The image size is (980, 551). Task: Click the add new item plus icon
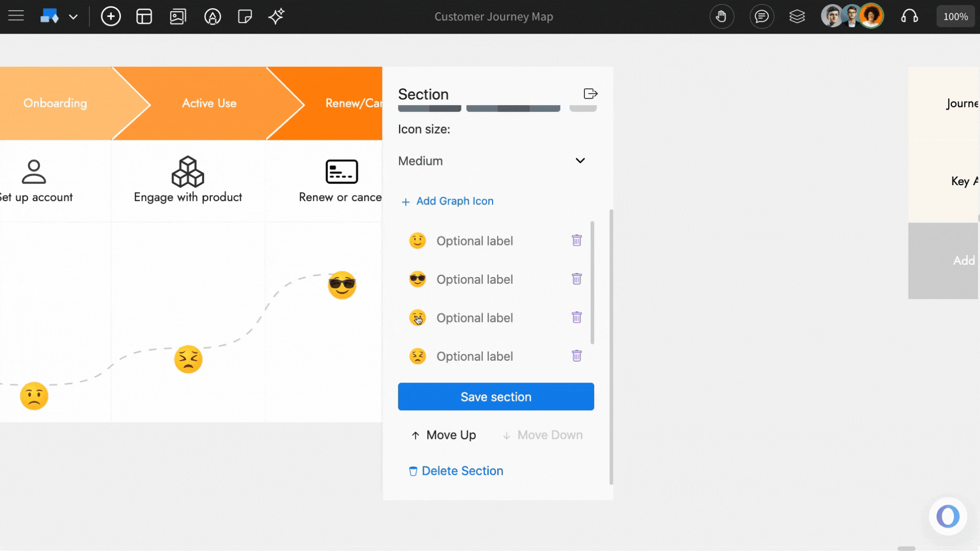point(111,16)
